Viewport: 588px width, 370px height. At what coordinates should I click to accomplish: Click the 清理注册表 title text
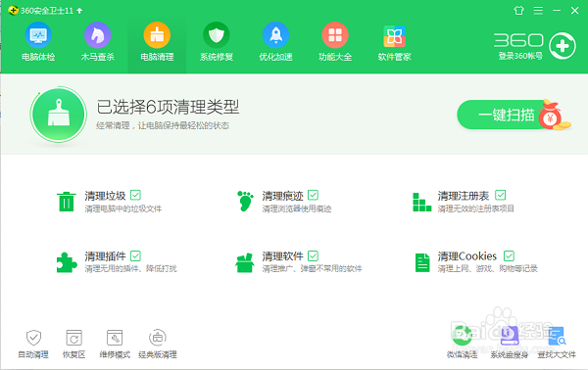[x=464, y=196]
